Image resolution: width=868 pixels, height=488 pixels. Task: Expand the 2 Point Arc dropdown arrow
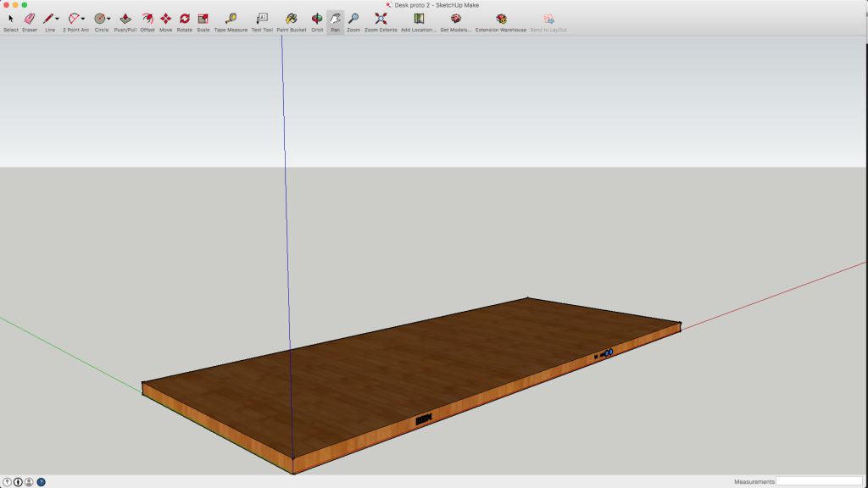tap(83, 19)
